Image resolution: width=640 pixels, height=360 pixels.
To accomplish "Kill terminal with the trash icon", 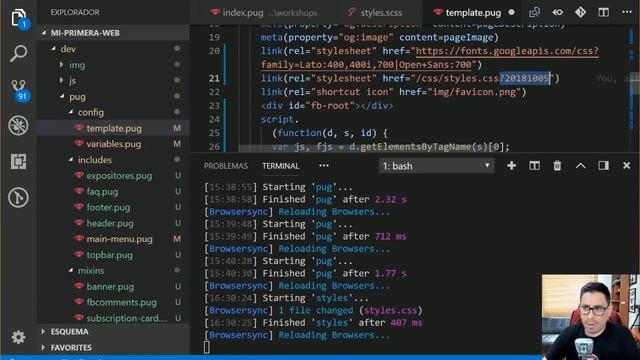I will pyautogui.click(x=557, y=166).
